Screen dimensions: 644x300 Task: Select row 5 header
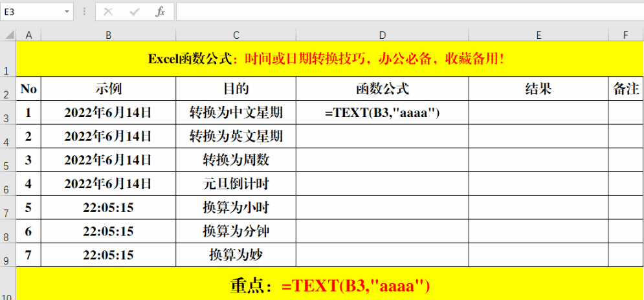(8, 160)
